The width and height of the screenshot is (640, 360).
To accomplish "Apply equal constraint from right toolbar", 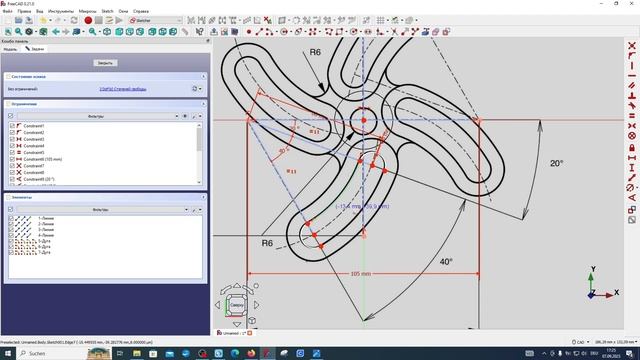I will 632,116.
